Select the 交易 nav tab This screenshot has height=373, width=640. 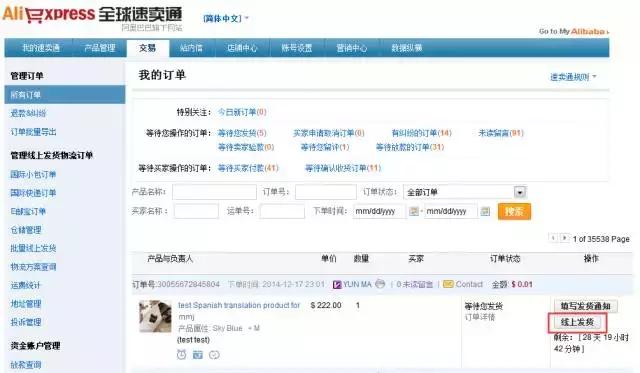(x=147, y=48)
